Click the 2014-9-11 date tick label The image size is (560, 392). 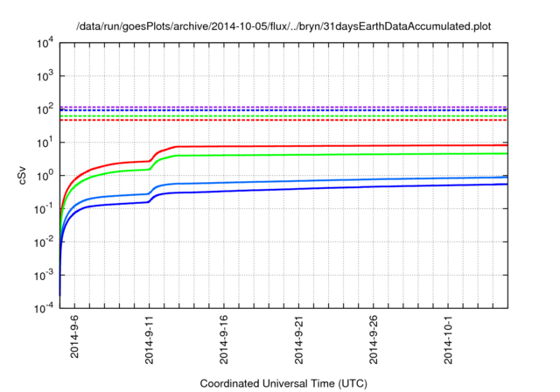tap(150, 339)
